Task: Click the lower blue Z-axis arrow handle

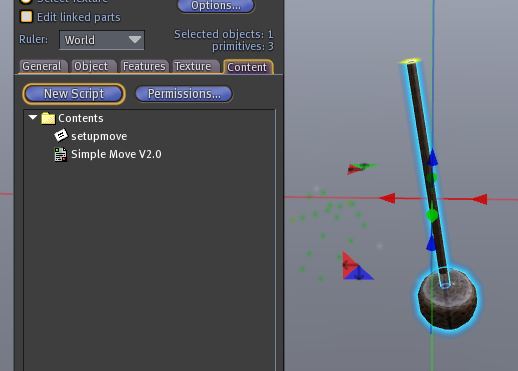Action: [x=431, y=242]
